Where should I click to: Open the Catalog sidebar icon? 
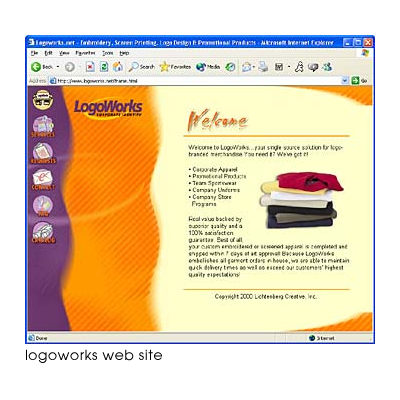click(x=43, y=233)
